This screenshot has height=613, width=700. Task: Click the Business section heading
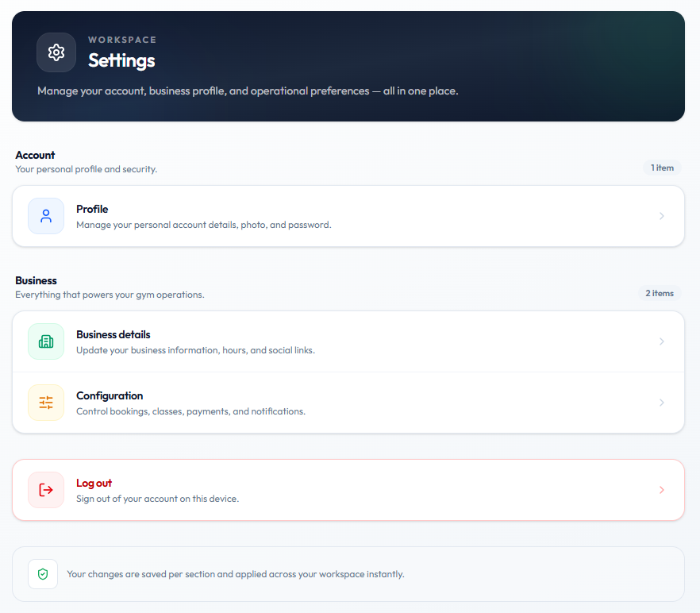coord(37,280)
